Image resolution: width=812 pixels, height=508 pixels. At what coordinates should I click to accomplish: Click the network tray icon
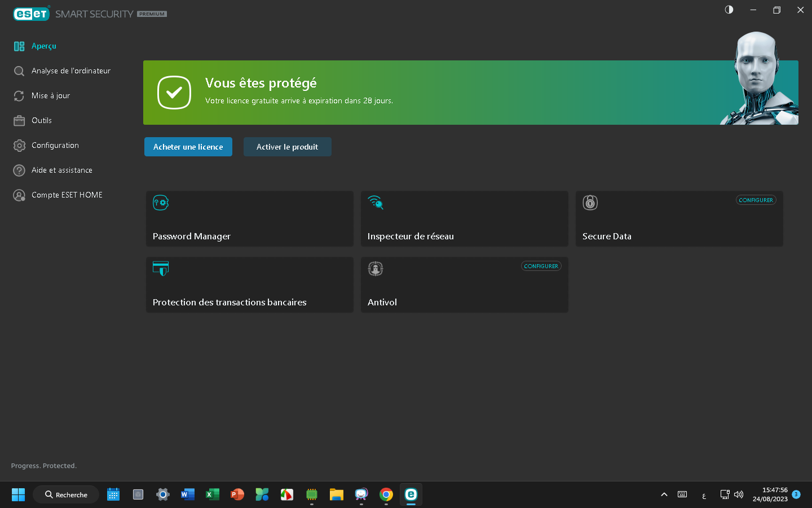click(x=725, y=494)
